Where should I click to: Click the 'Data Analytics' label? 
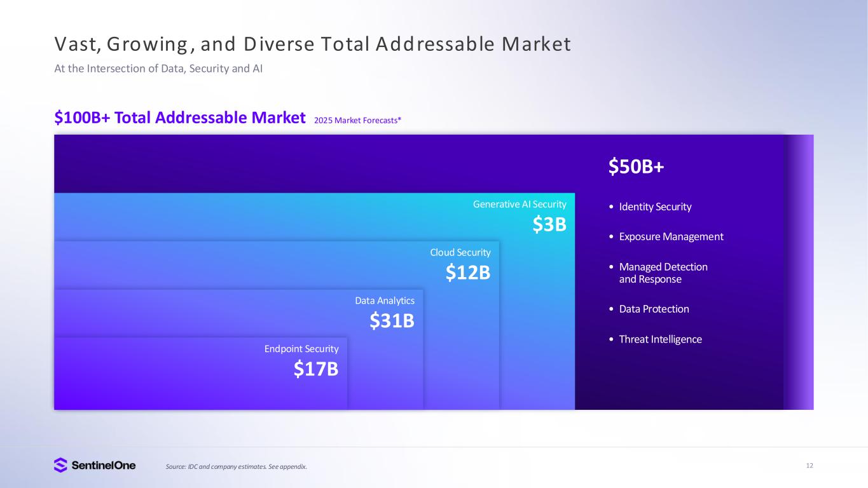[385, 301]
